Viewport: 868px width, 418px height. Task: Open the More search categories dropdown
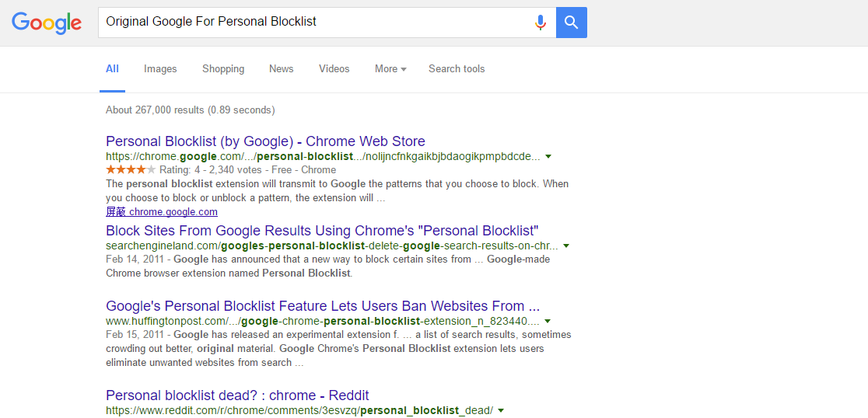click(x=390, y=68)
